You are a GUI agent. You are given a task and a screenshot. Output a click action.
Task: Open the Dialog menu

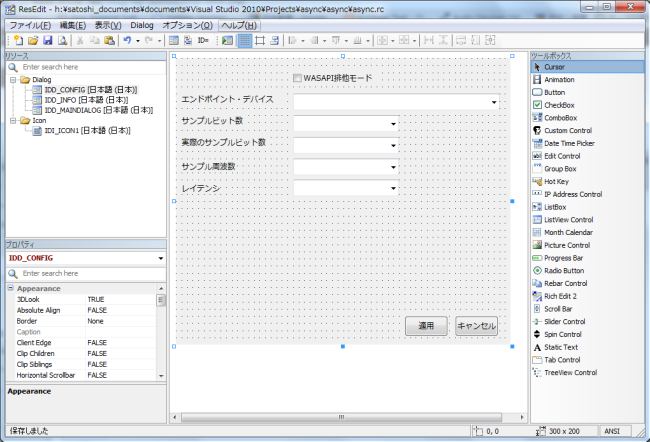point(141,24)
